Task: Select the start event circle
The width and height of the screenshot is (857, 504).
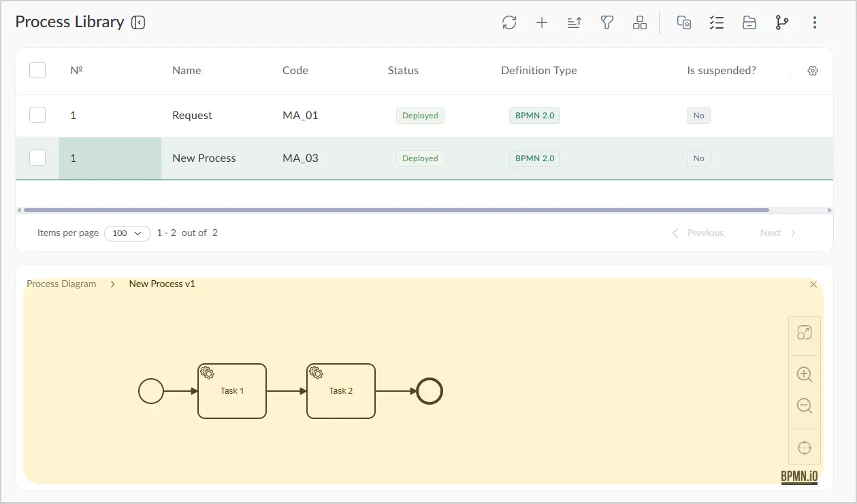Action: pos(151,391)
